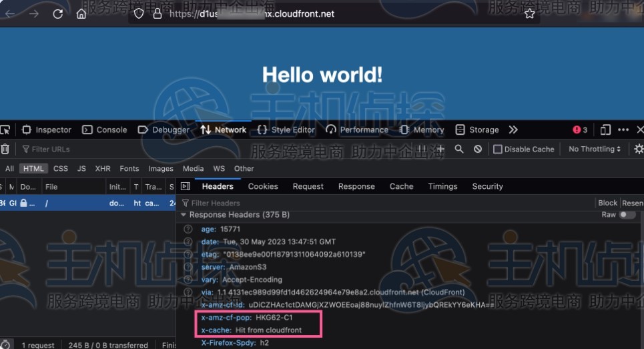This screenshot has width=644, height=349.
Task: Open the Headers details tab
Action: [x=218, y=186]
